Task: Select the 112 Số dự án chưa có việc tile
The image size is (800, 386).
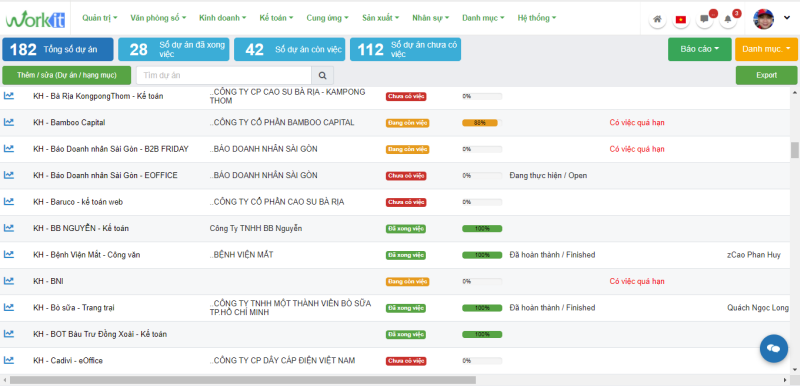Action: 405,49
